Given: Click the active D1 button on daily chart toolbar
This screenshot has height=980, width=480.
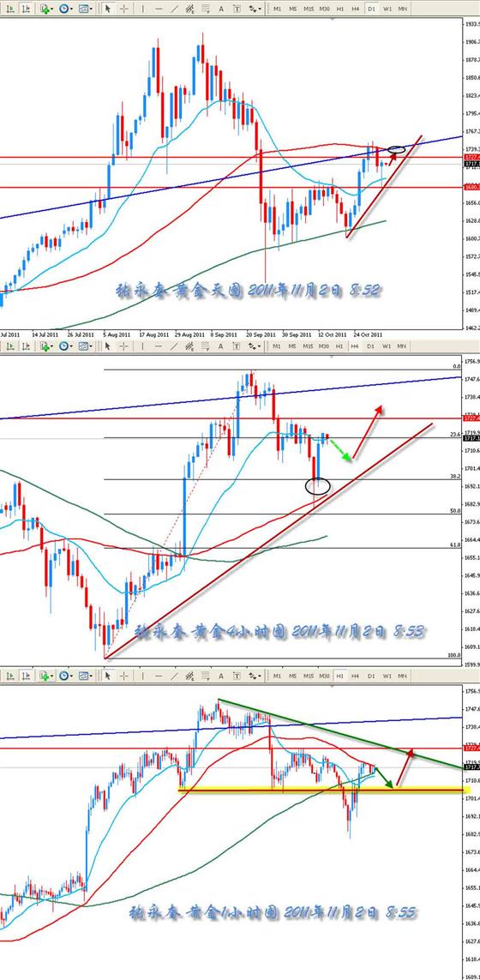Looking at the screenshot, I should (371, 9).
